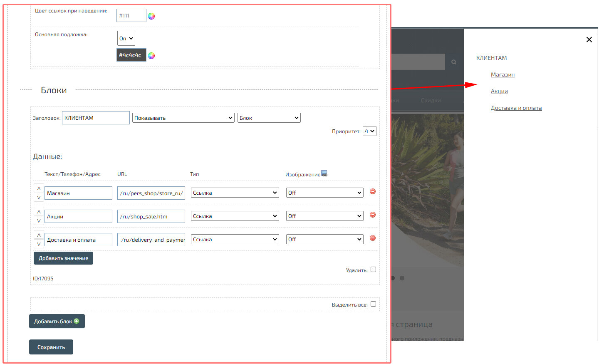Click the image icon next to Изображение
This screenshot has height=364, width=599.
tap(324, 173)
